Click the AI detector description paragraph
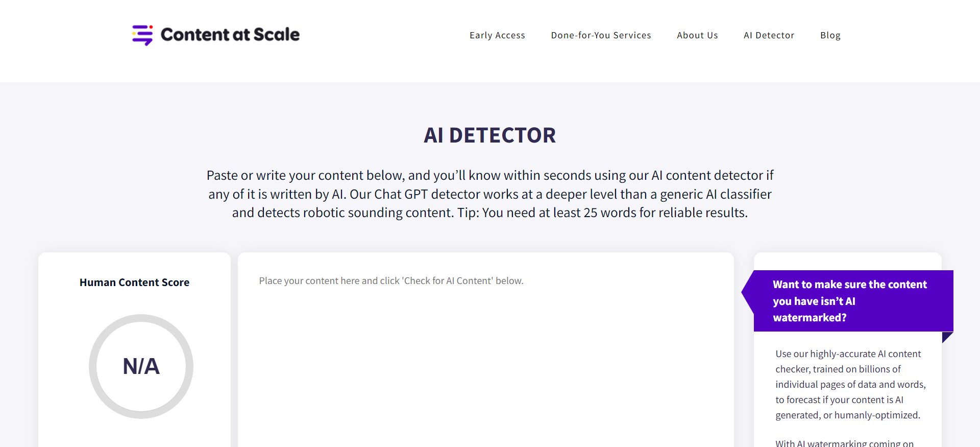This screenshot has width=980, height=447. [489, 194]
